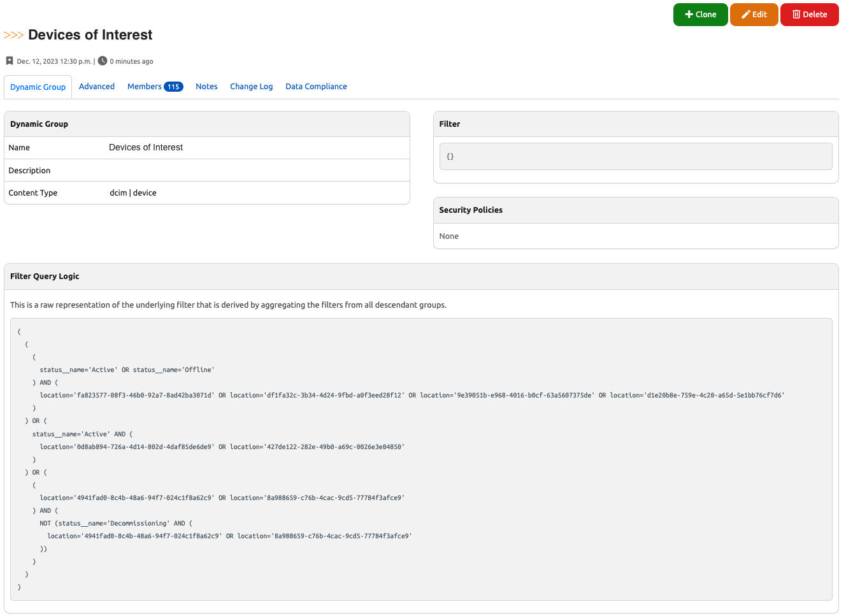Click inside the raw filter query code block
The height and width of the screenshot is (616, 846).
(x=420, y=459)
